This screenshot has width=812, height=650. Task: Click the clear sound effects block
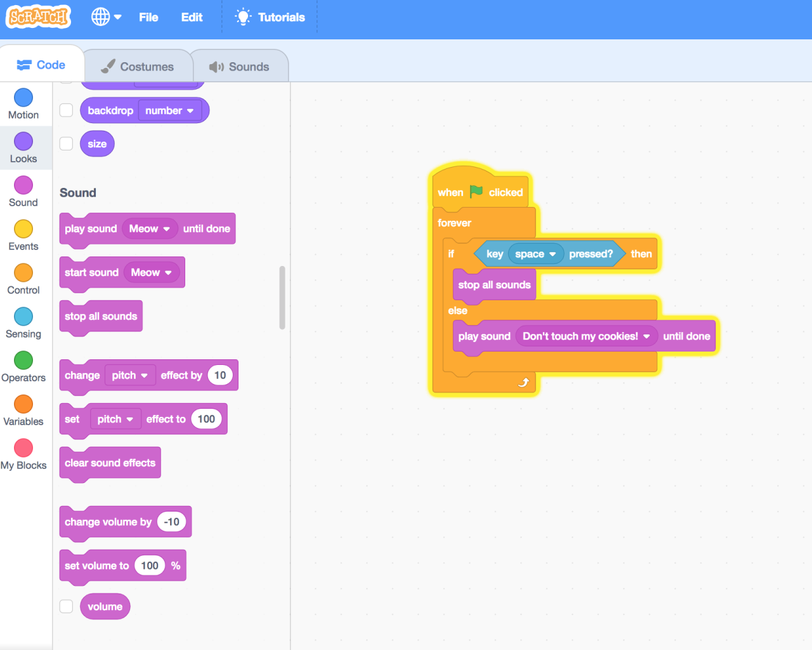pos(110,463)
